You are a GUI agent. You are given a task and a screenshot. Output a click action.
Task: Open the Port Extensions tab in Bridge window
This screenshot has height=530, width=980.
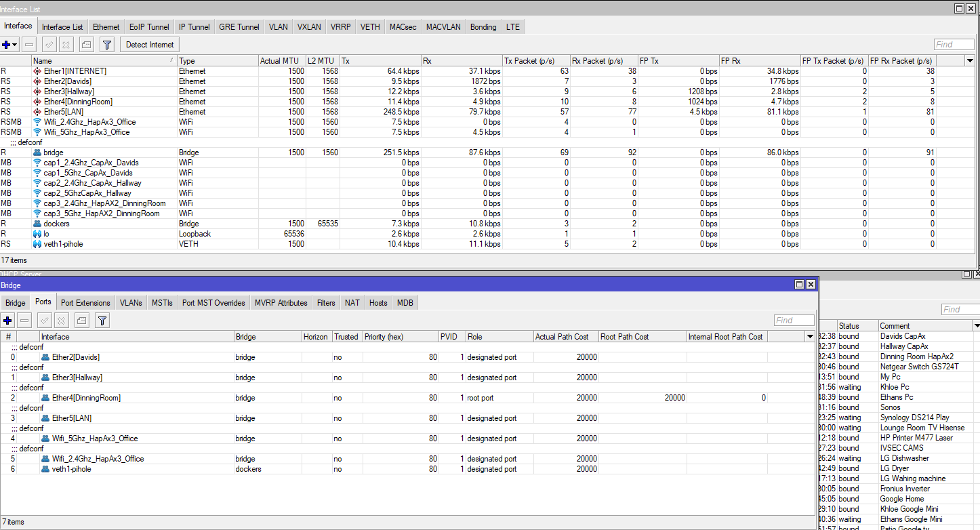point(85,303)
